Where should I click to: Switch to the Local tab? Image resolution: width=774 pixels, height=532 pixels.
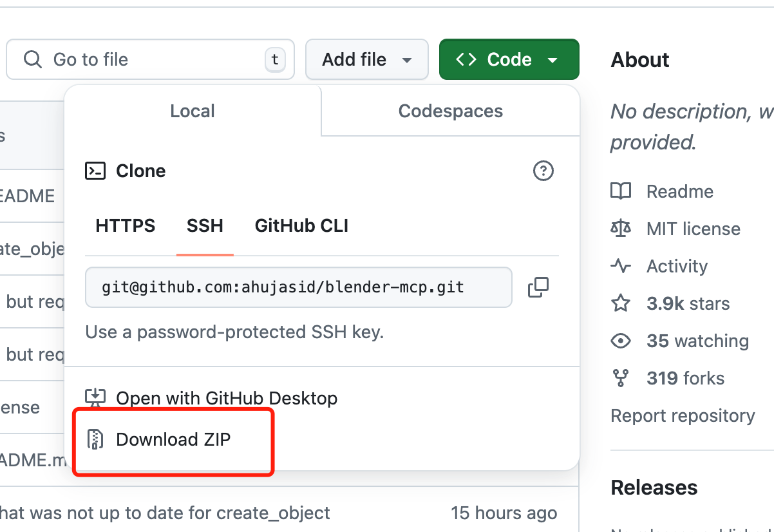(x=193, y=111)
